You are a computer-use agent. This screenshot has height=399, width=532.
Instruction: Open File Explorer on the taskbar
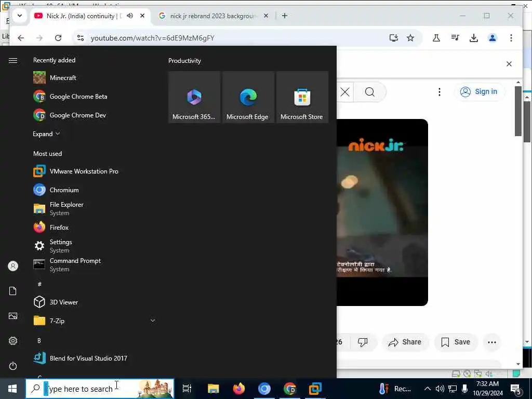214,389
